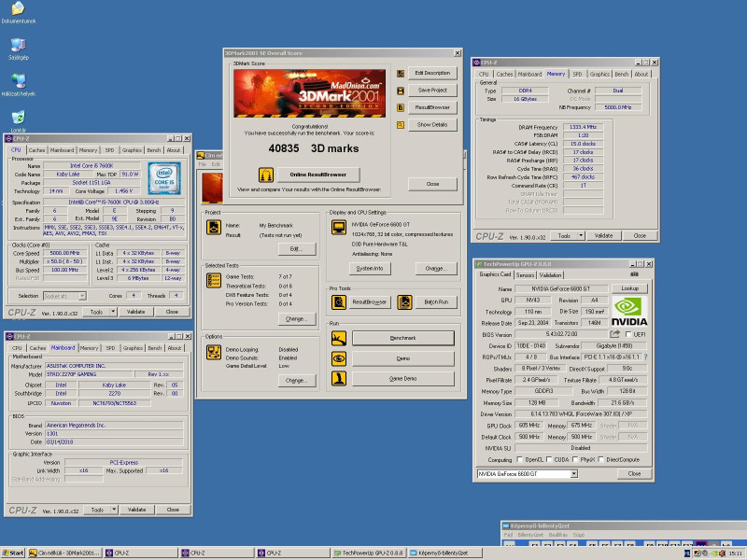Click the Save Project floppy disk icon
The width and height of the screenshot is (747, 560).
pos(401,91)
